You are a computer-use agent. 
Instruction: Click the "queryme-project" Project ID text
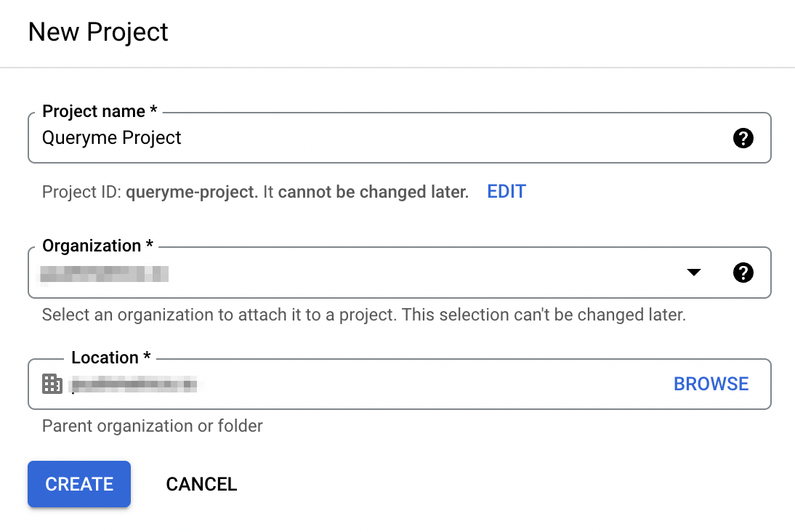pos(192,192)
